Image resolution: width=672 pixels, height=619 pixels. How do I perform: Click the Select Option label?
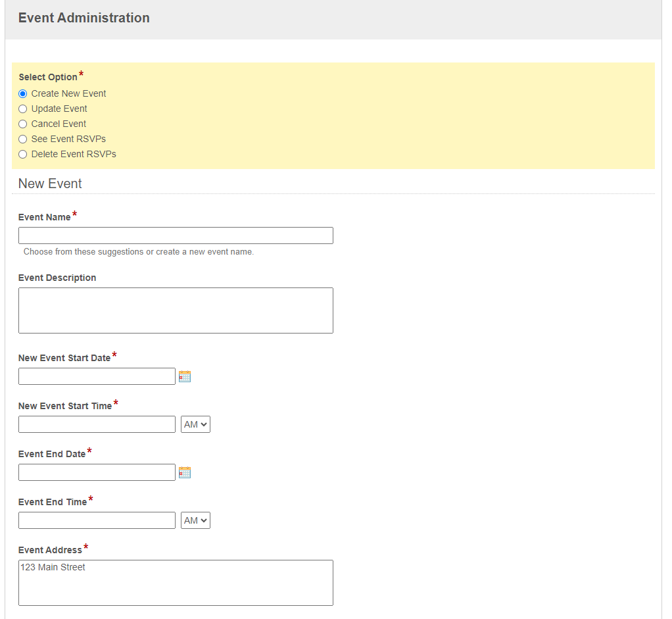[x=47, y=77]
